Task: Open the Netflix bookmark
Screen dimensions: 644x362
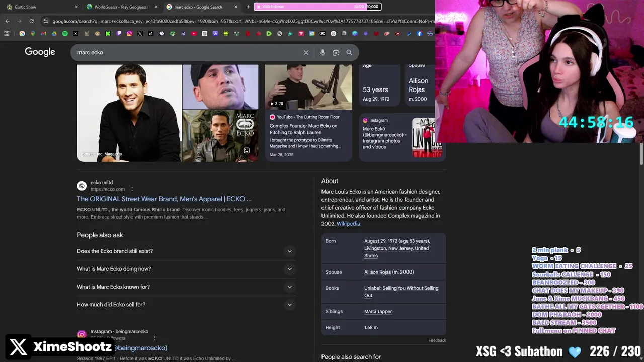Action: point(248,34)
